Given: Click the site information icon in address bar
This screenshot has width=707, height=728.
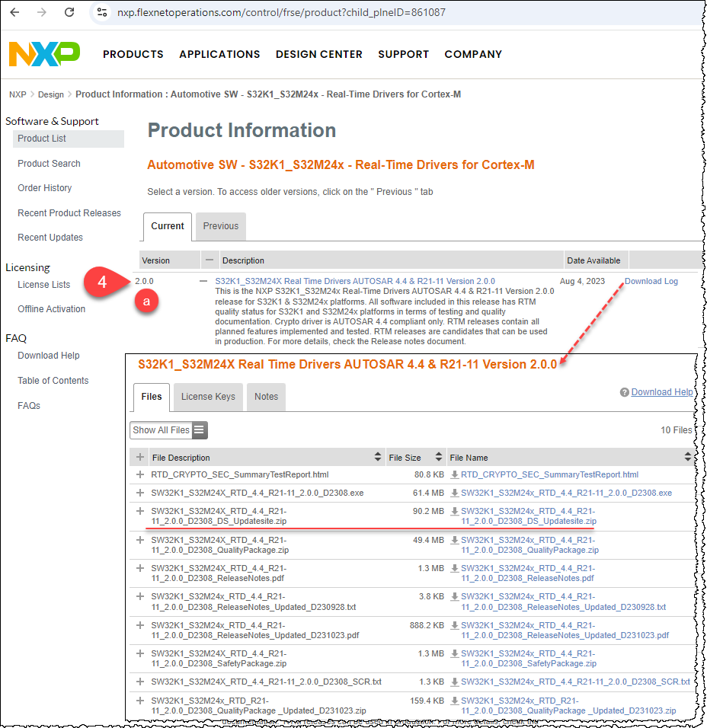Looking at the screenshot, I should tap(102, 12).
